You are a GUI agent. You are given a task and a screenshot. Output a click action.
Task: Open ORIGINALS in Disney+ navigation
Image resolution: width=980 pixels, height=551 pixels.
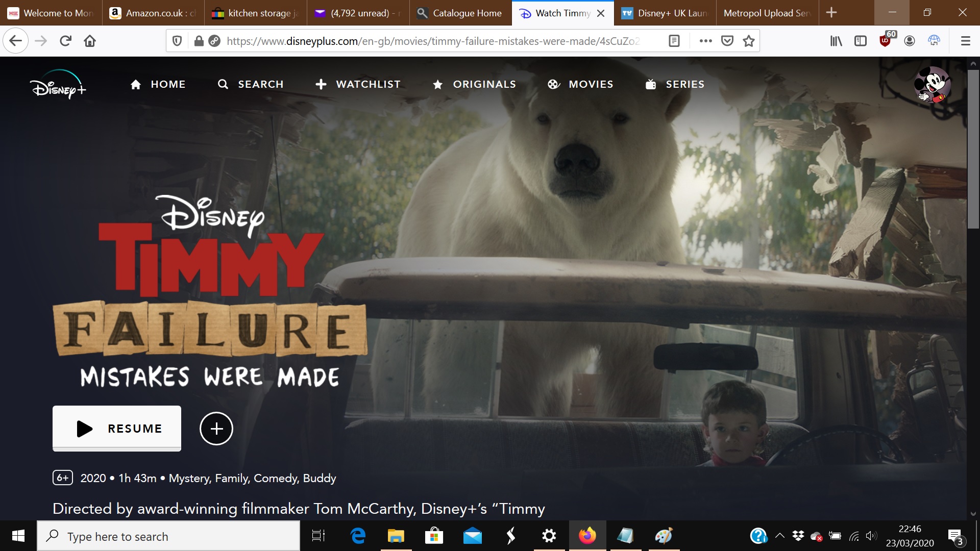(x=474, y=84)
